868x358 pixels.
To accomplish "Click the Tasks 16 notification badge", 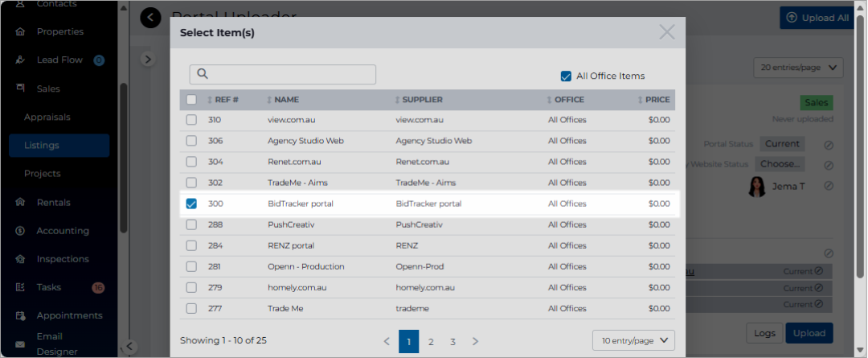I will coord(99,288).
